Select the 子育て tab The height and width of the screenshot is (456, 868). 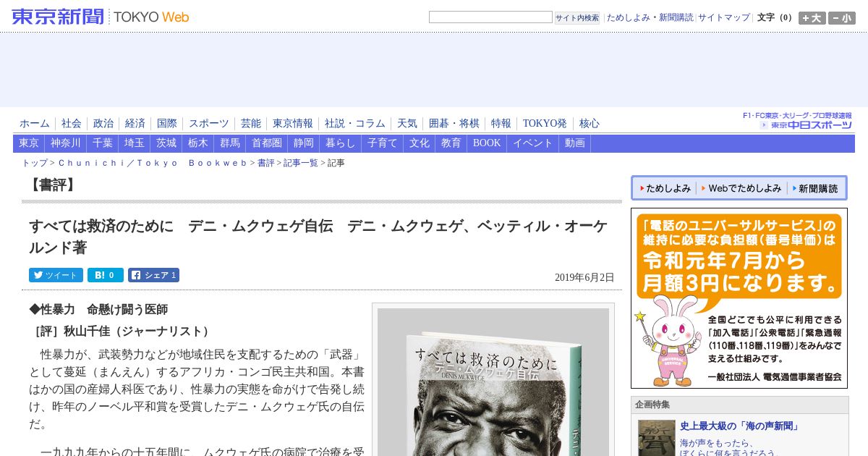click(383, 143)
